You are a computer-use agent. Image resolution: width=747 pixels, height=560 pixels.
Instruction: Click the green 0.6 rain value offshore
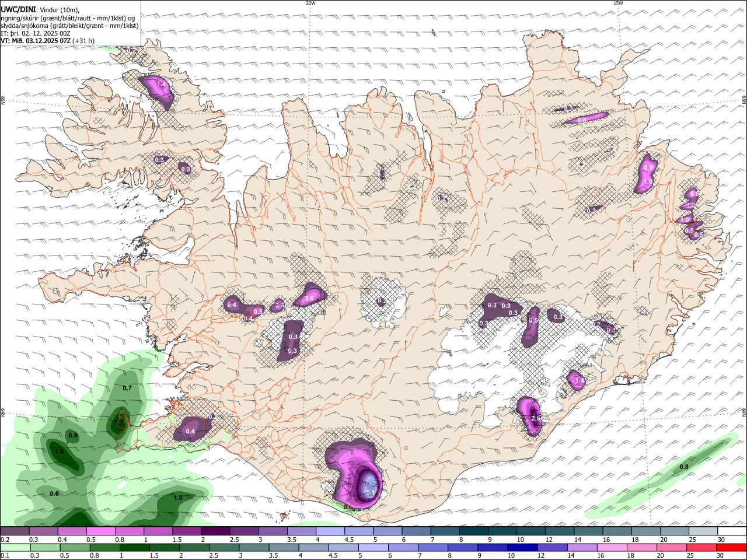54,494
